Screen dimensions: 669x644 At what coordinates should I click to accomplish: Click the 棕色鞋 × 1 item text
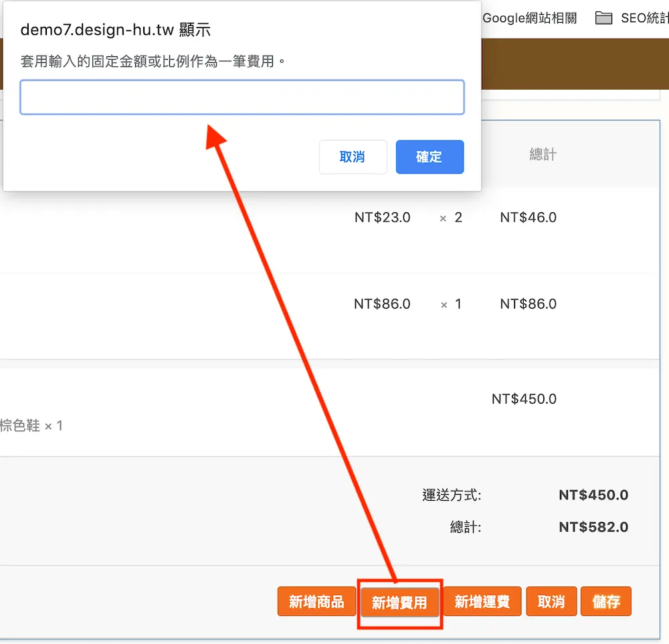31,425
